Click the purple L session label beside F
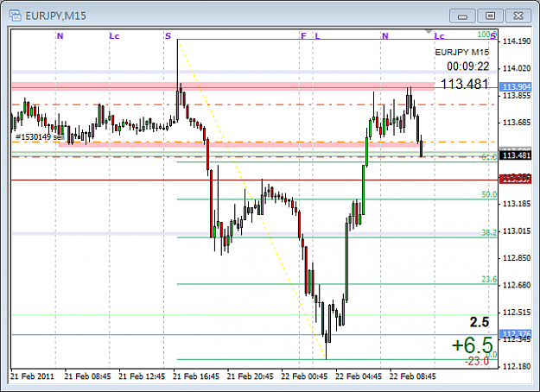 317,35
